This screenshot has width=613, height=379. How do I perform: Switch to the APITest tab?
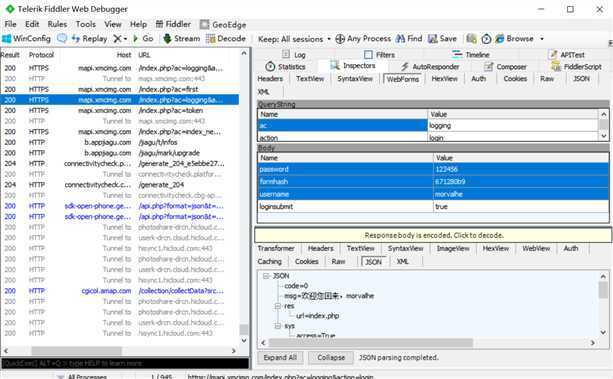(567, 55)
